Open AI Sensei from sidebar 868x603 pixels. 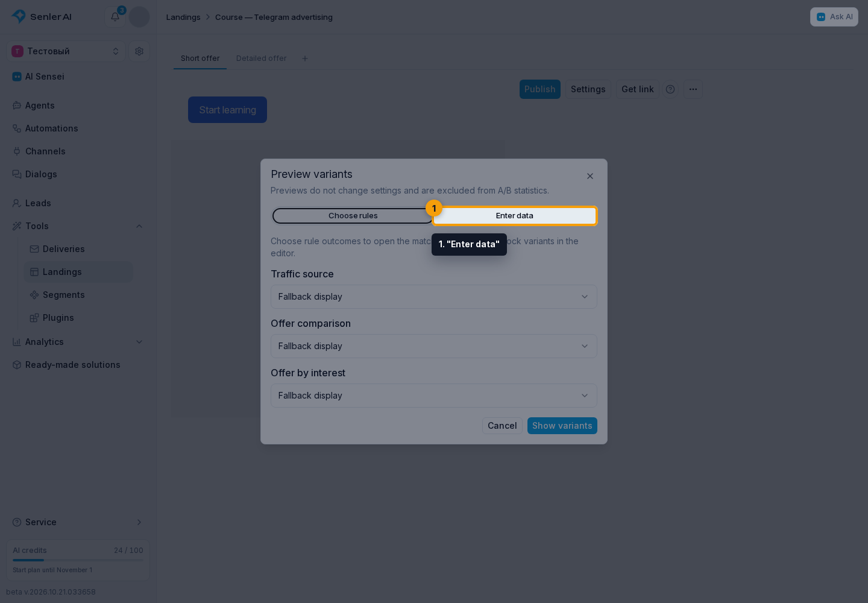pos(78,77)
